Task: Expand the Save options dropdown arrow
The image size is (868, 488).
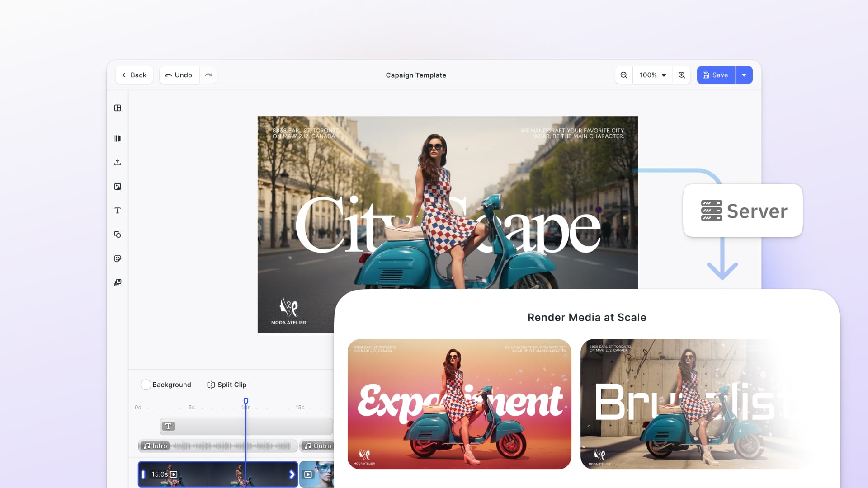Action: [x=744, y=75]
